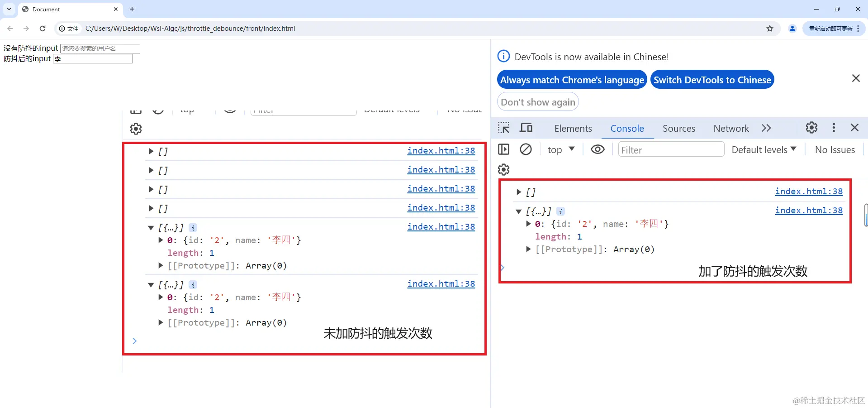Click the info icon beside [{…}] in right console
The width and height of the screenshot is (868, 408).
(561, 211)
